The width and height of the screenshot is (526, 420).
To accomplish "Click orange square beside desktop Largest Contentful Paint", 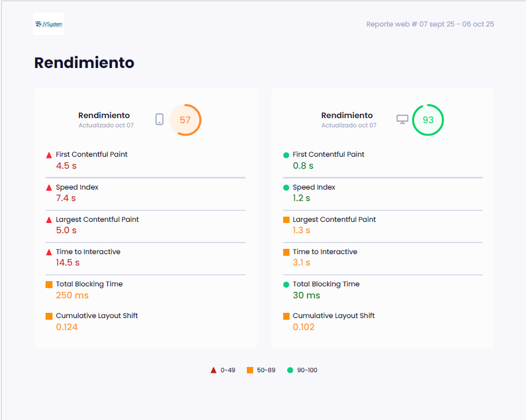I will pyautogui.click(x=286, y=220).
